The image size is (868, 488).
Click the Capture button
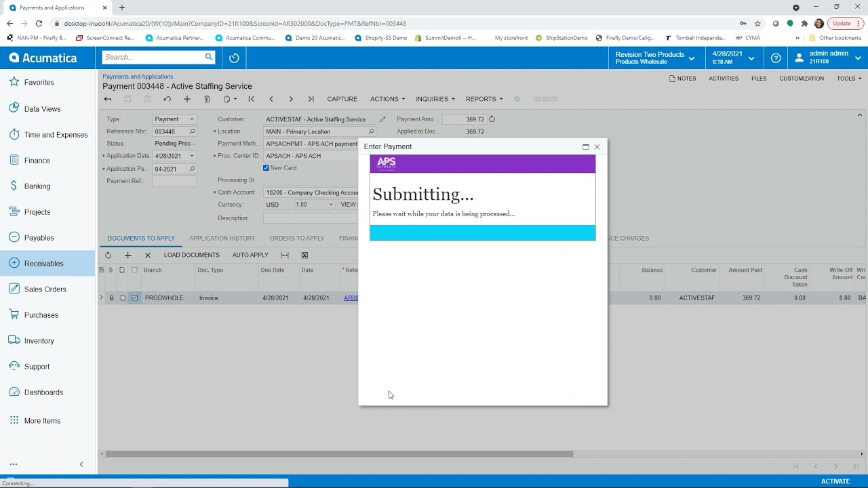(342, 99)
